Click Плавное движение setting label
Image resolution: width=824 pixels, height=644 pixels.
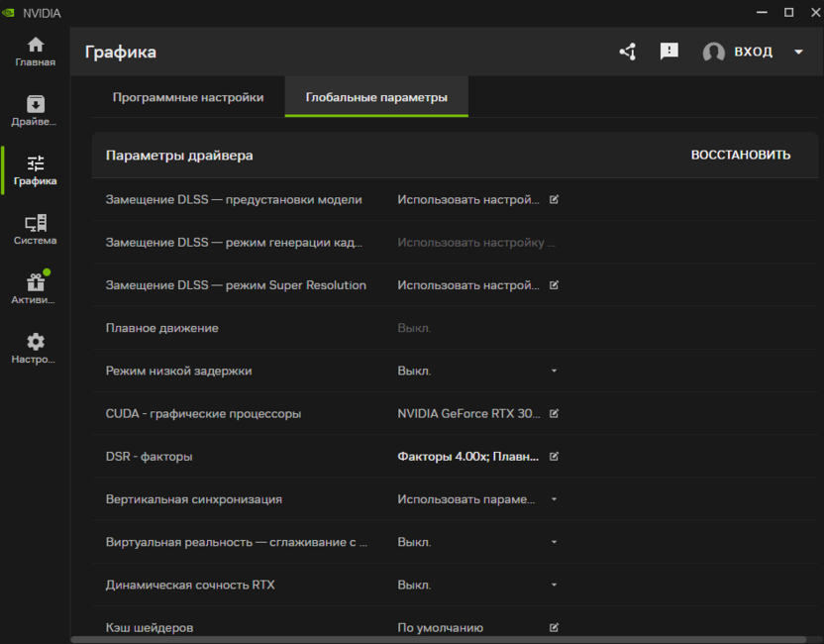click(x=161, y=328)
